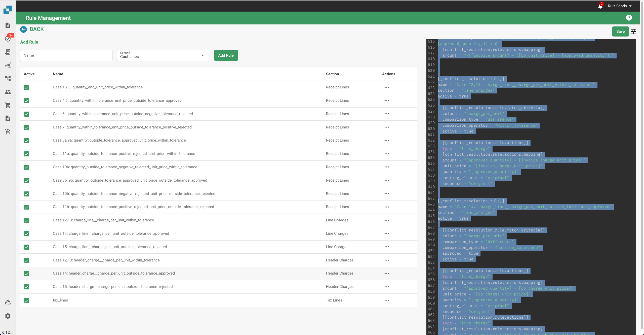
Task: Open the invoices/receipt icon in sidebar
Action: pos(8,52)
